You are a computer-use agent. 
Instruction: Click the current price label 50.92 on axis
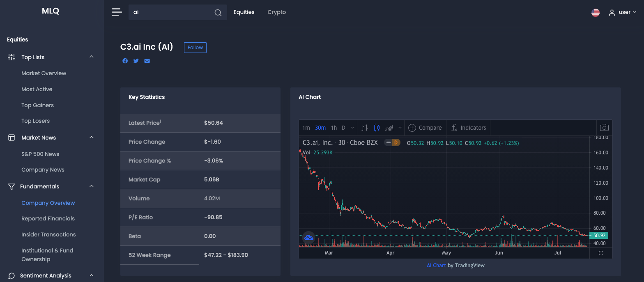599,236
